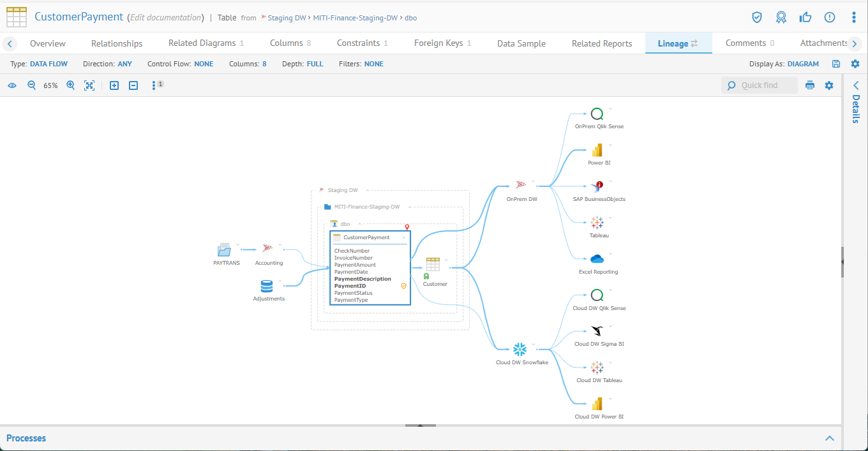Switch to the Relationships tab

(117, 43)
